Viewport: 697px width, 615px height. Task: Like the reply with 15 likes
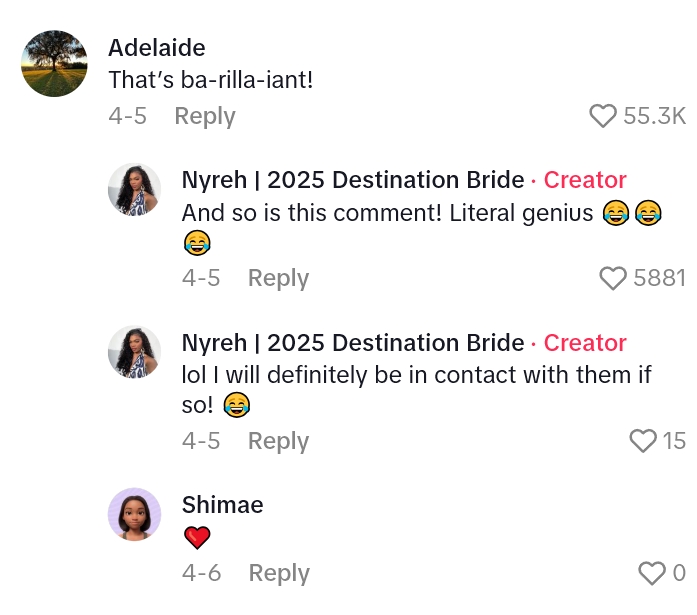643,441
